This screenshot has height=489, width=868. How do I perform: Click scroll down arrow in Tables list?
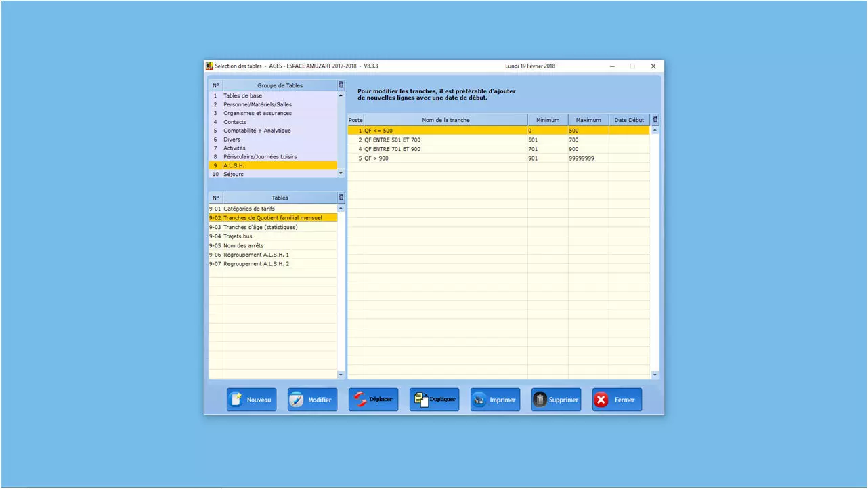341,375
